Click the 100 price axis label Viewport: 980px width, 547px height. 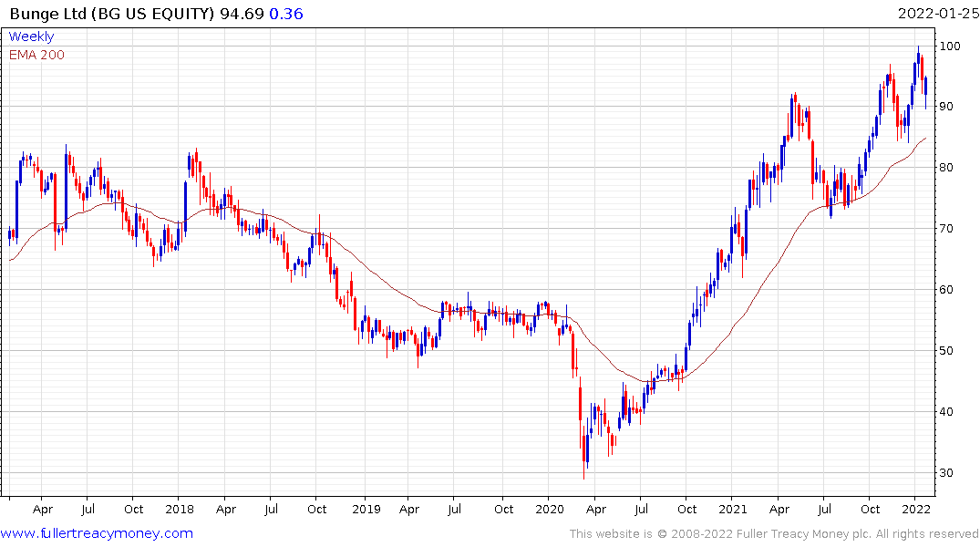pyautogui.click(x=950, y=46)
